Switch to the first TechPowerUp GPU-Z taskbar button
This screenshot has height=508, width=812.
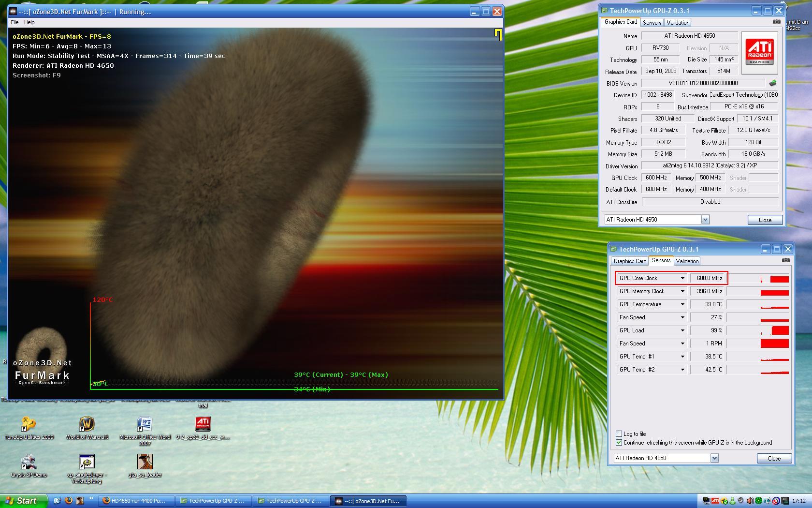[213, 501]
